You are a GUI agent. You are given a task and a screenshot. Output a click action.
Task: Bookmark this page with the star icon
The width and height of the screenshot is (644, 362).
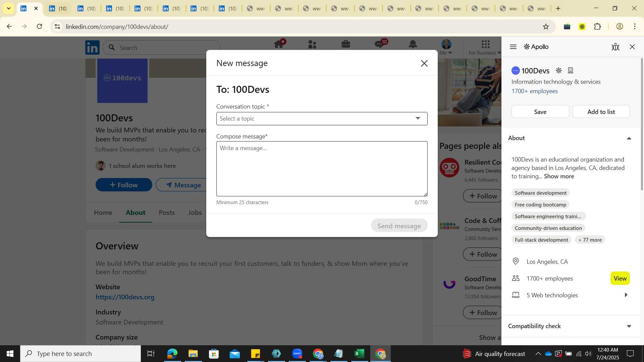[546, 26]
